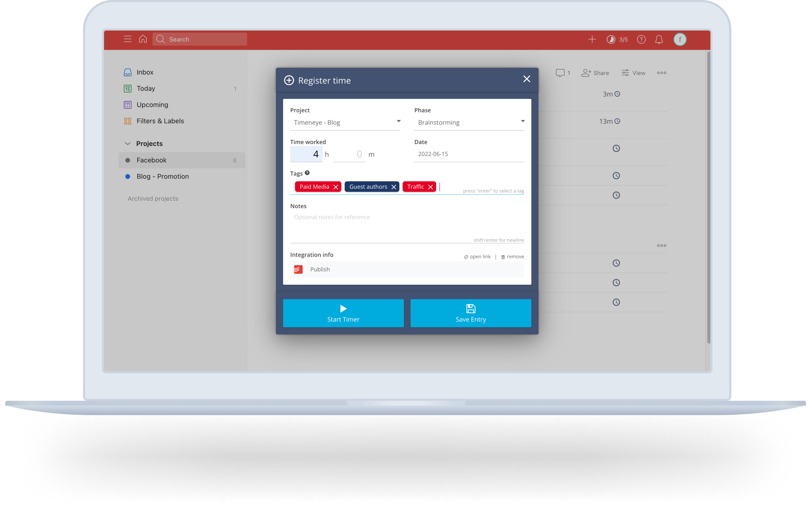This screenshot has width=812, height=507.
Task: Click the notifications bell icon
Action: 659,39
